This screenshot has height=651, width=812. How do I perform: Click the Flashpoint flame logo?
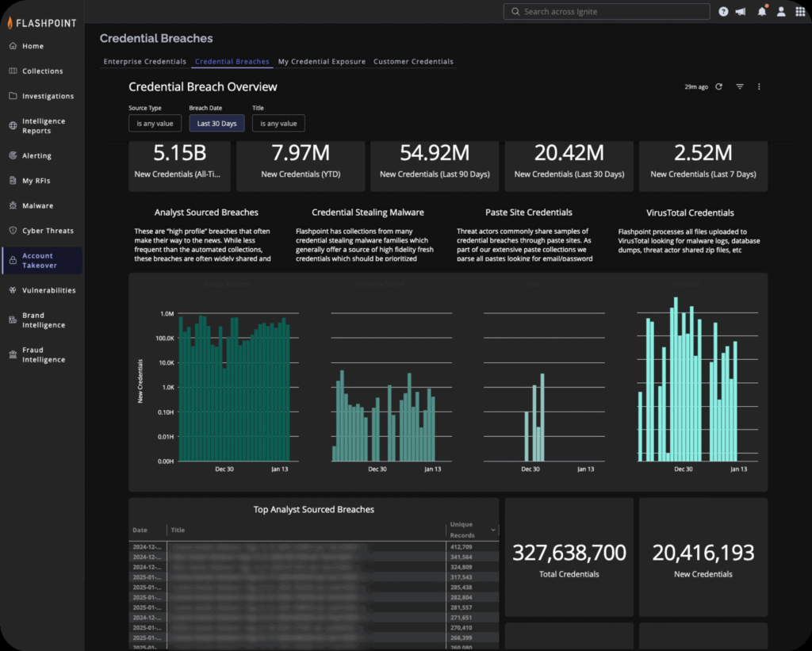(10, 22)
